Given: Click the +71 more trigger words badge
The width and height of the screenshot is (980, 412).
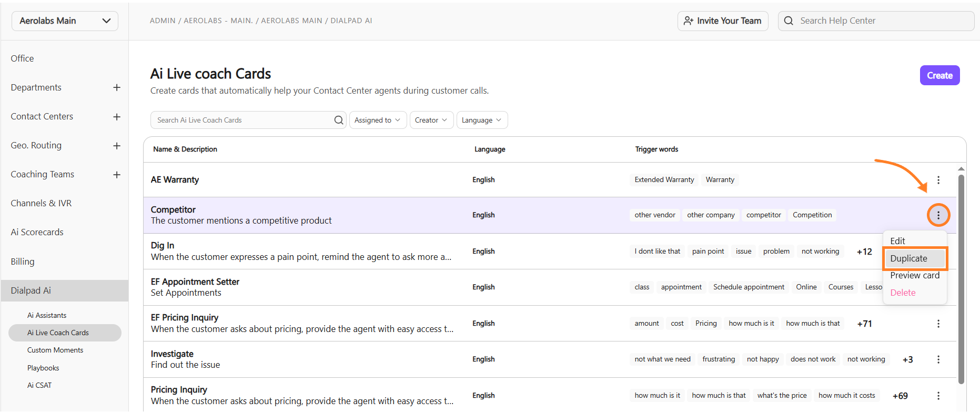Looking at the screenshot, I should (864, 324).
